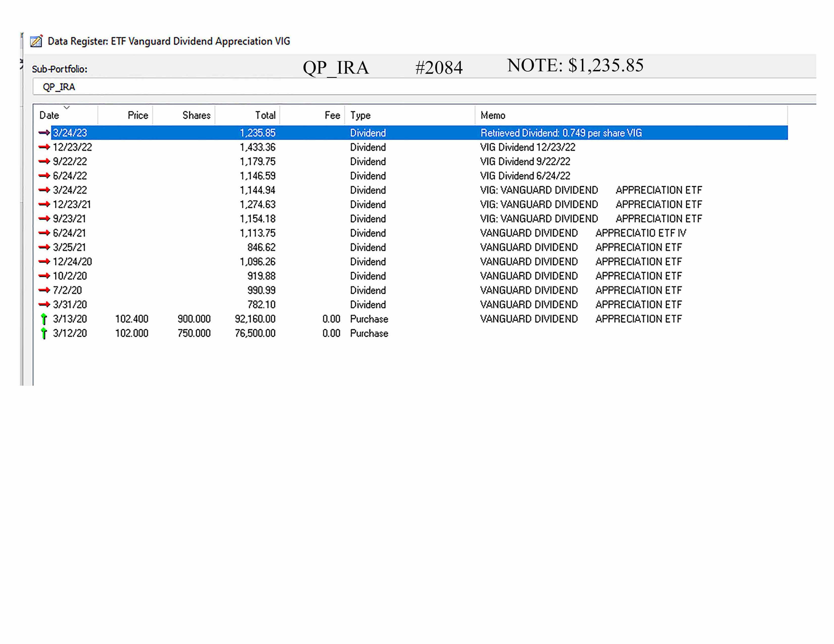Click the total value 1,274.63
834x644 pixels.
tap(257, 205)
